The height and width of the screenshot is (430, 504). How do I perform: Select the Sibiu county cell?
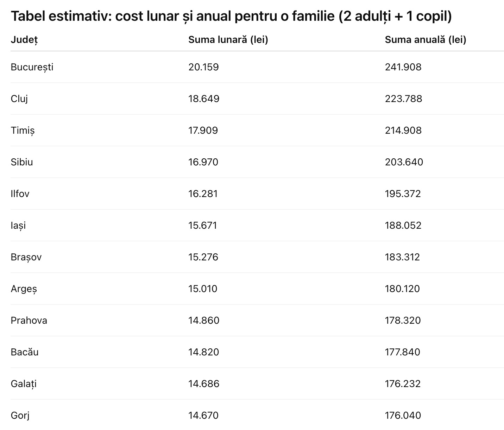(22, 162)
